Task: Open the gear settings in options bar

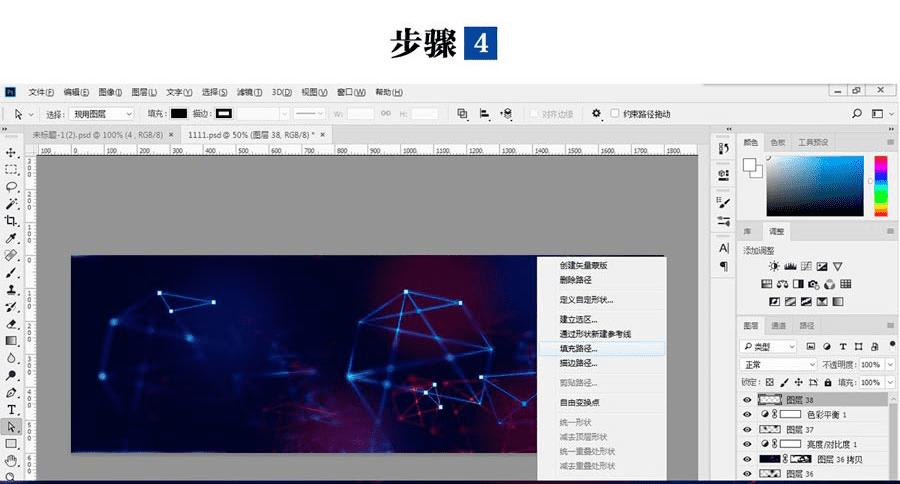Action: click(596, 114)
